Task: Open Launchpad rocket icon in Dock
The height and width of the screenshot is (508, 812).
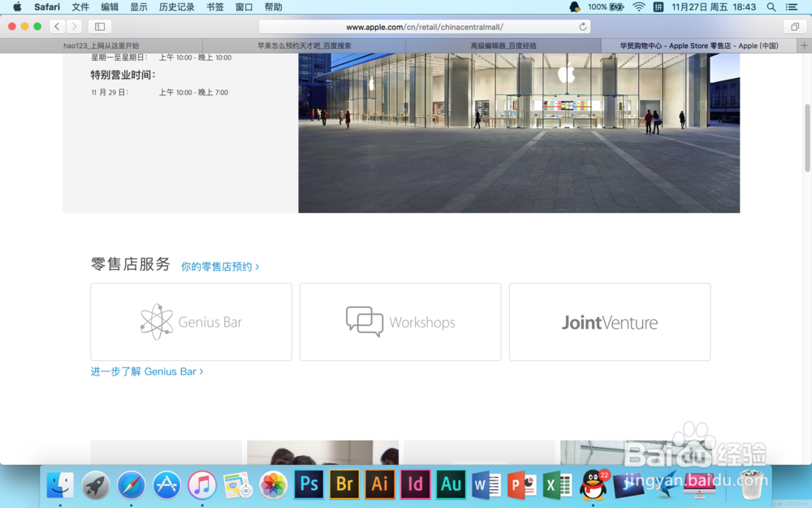Action: click(x=95, y=485)
